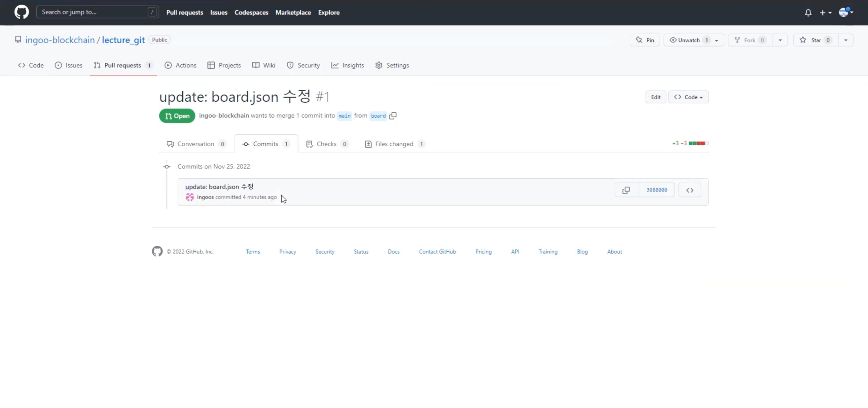Open repository Settings gear tab
The width and height of the screenshot is (868, 408).
pyautogui.click(x=392, y=65)
